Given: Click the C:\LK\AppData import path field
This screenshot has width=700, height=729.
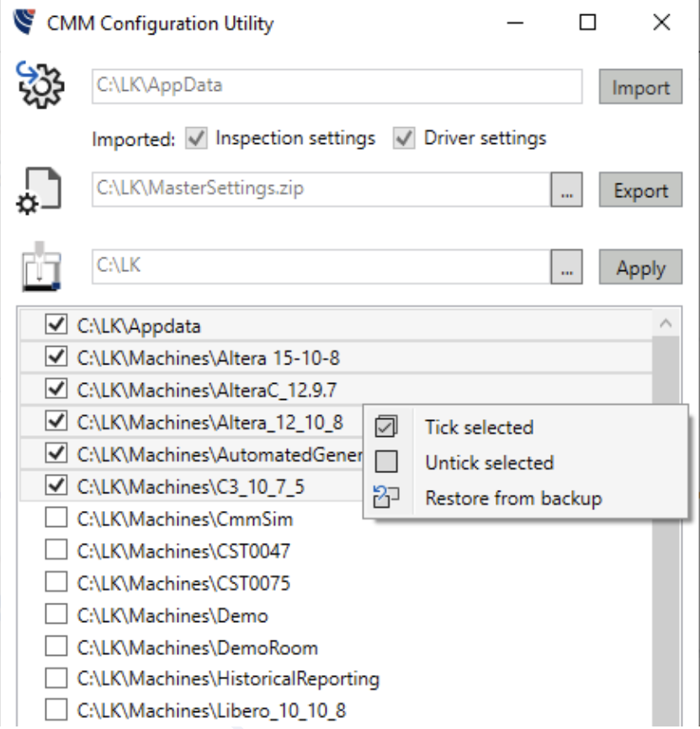Looking at the screenshot, I should (337, 87).
